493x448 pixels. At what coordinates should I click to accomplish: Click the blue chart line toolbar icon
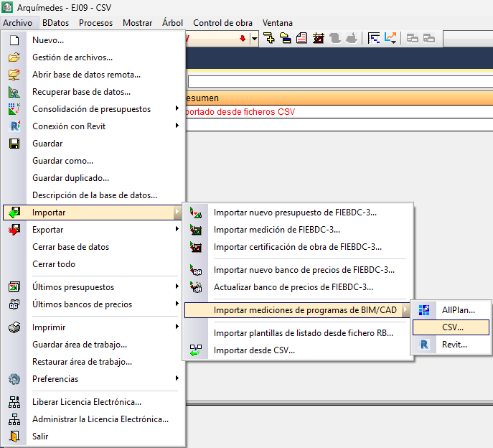[390, 38]
